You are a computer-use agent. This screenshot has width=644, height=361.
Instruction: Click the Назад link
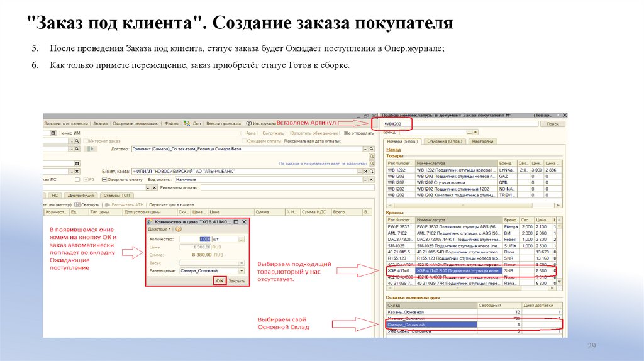[393, 150]
